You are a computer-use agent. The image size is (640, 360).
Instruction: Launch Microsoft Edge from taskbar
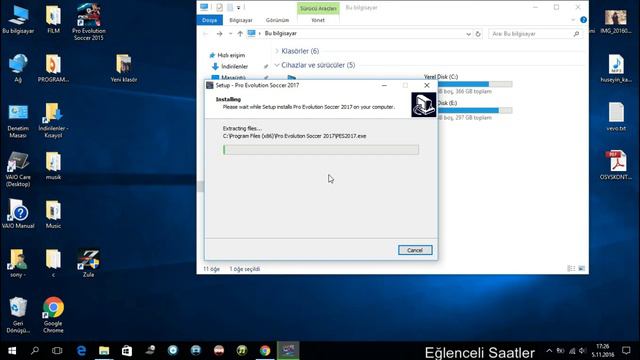point(81,351)
